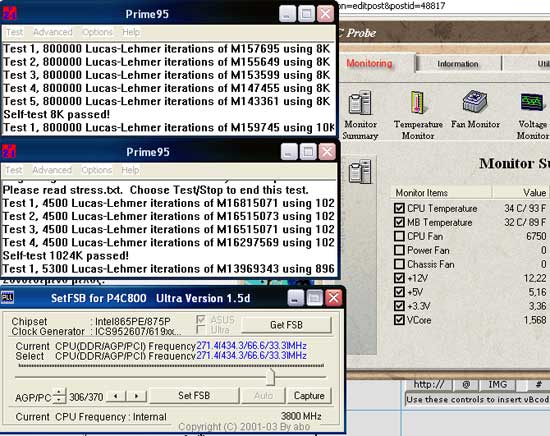Viewport: 550px width, 436px height.
Task: Click the 'Self-test 1024K passed!' line
Action: click(x=66, y=255)
